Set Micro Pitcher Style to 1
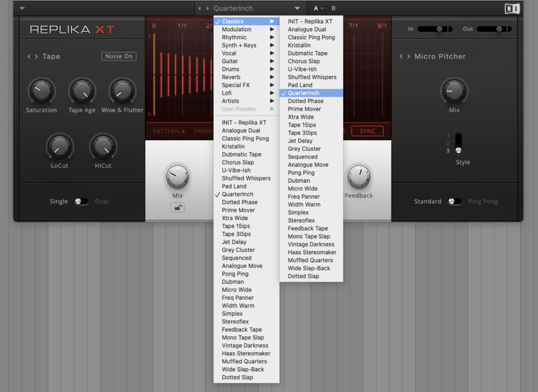 coord(459,135)
